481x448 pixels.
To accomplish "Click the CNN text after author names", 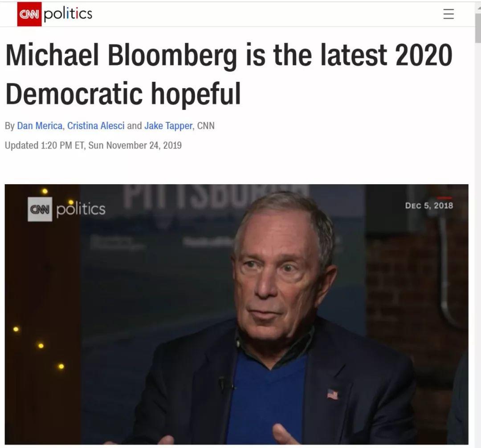I will [205, 125].
